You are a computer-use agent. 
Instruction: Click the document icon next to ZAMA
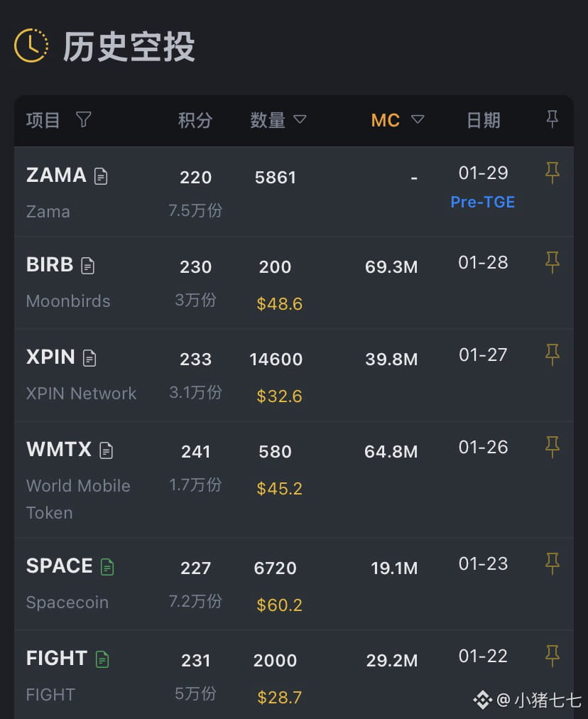point(101,175)
